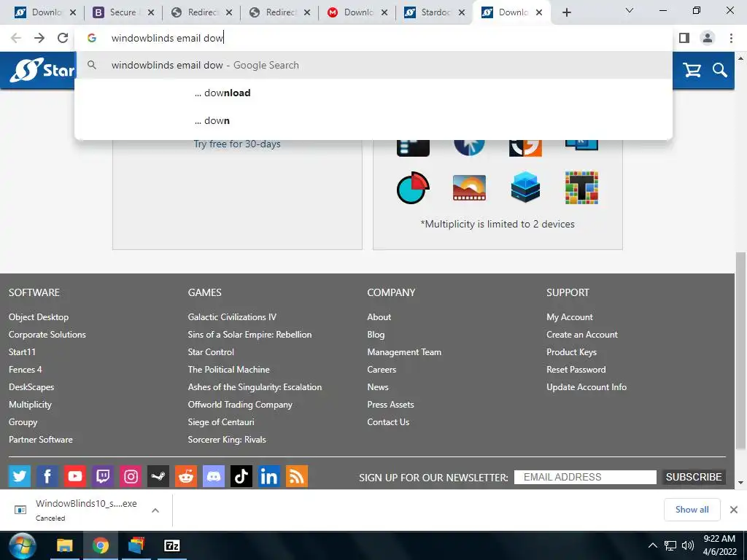Show hidden system tray icons

[653, 545]
